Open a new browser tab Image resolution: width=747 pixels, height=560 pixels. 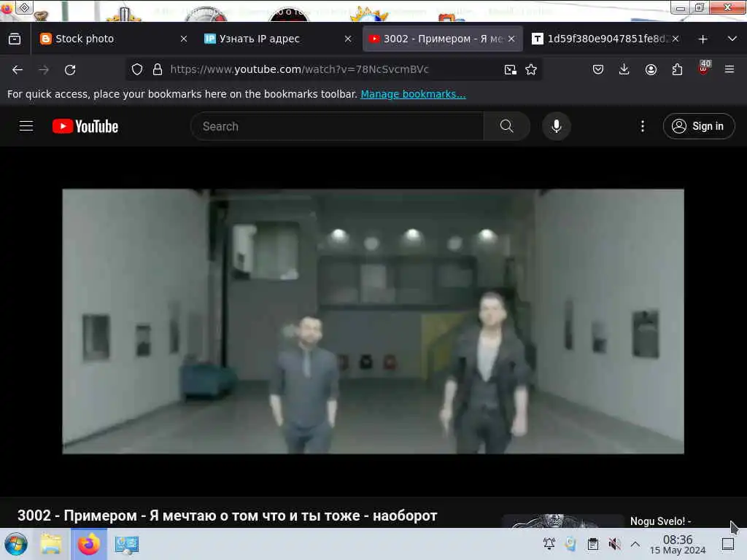(x=703, y=39)
